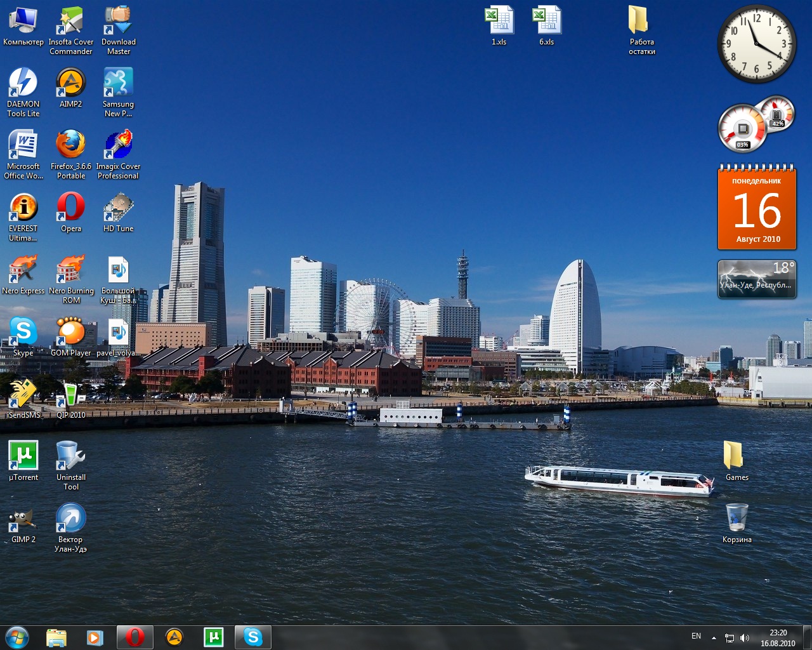Open the Windows Start menu
Image resolution: width=812 pixels, height=650 pixels.
[17, 637]
